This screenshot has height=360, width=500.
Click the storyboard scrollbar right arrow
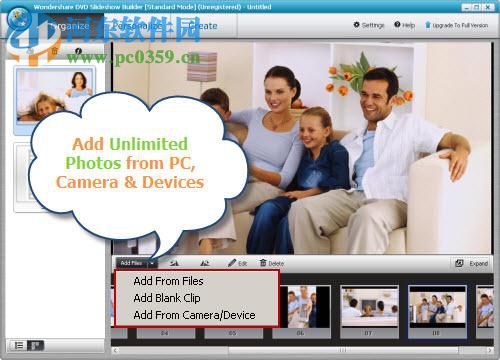pos(489,350)
